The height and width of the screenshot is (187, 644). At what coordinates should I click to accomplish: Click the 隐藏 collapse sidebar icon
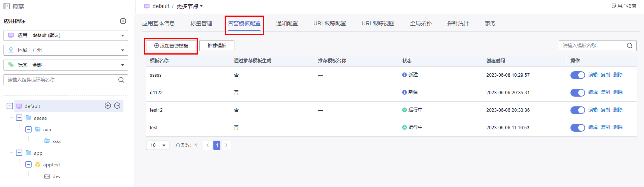[7, 6]
